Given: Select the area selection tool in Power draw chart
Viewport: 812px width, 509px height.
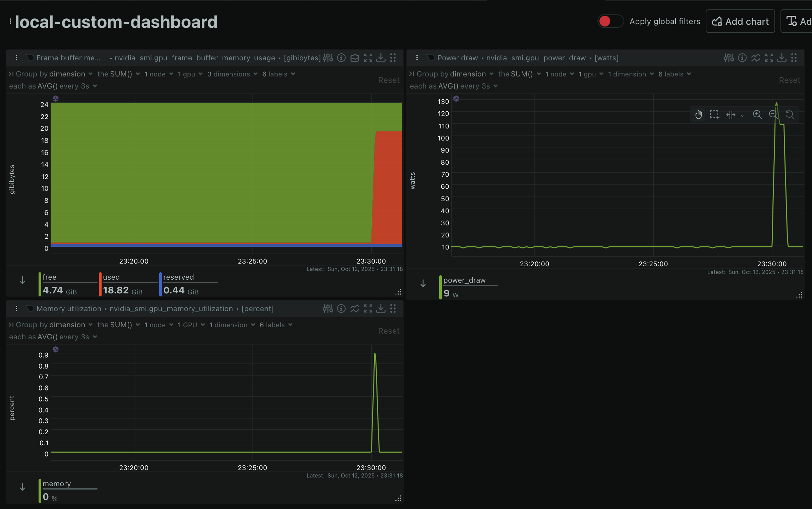Looking at the screenshot, I should [714, 115].
